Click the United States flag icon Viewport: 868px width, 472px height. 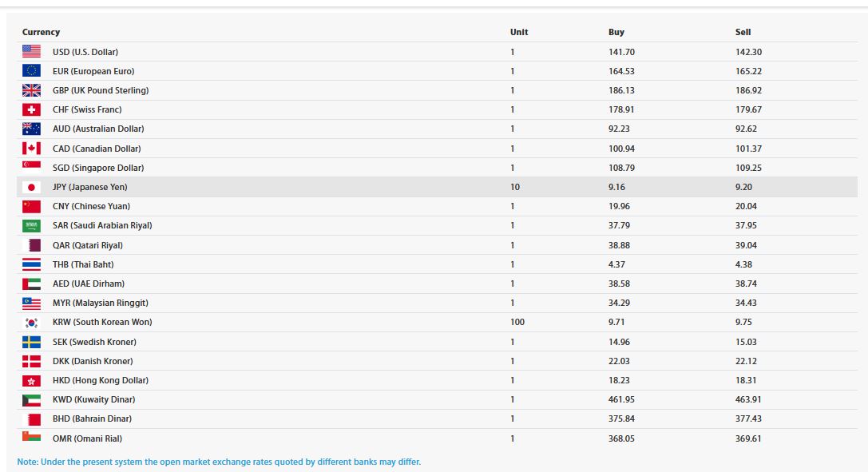click(31, 52)
